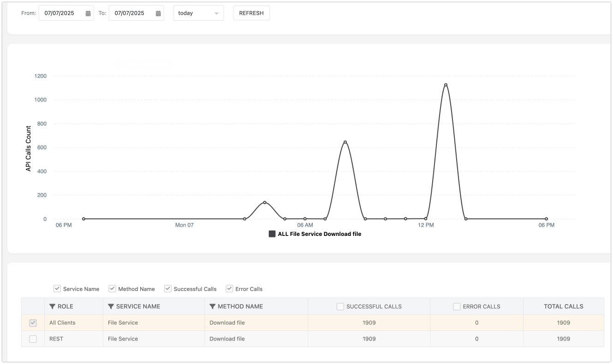Check the ERROR CALLS header checkbox

(457, 306)
